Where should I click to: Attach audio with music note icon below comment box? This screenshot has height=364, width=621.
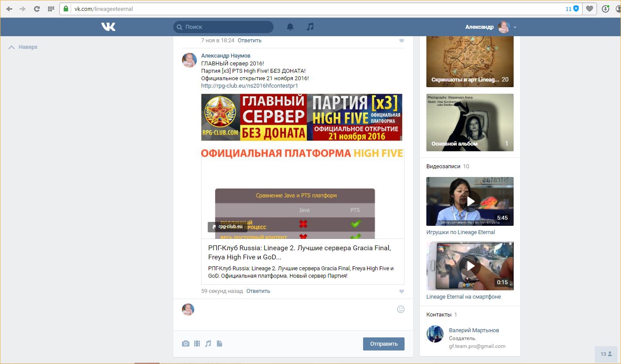coord(208,344)
